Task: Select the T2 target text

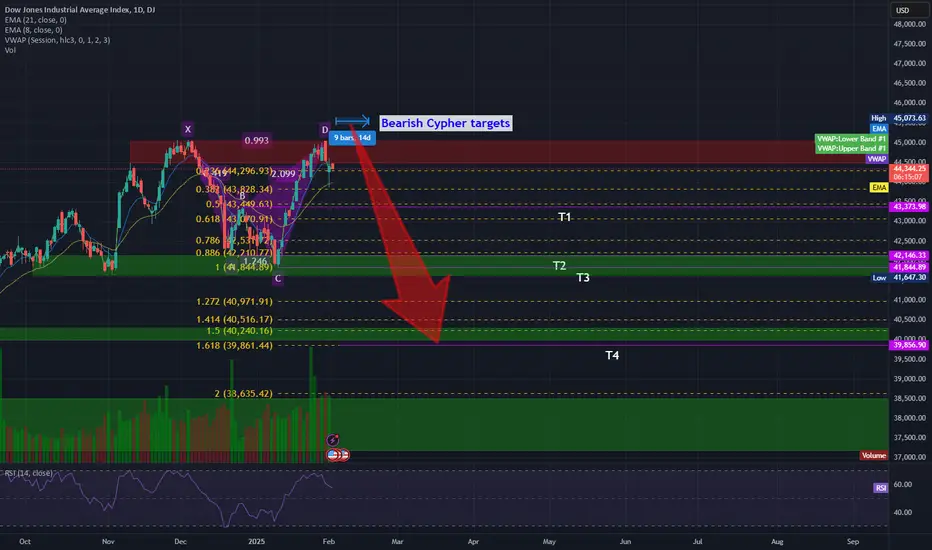Action: [x=559, y=266]
